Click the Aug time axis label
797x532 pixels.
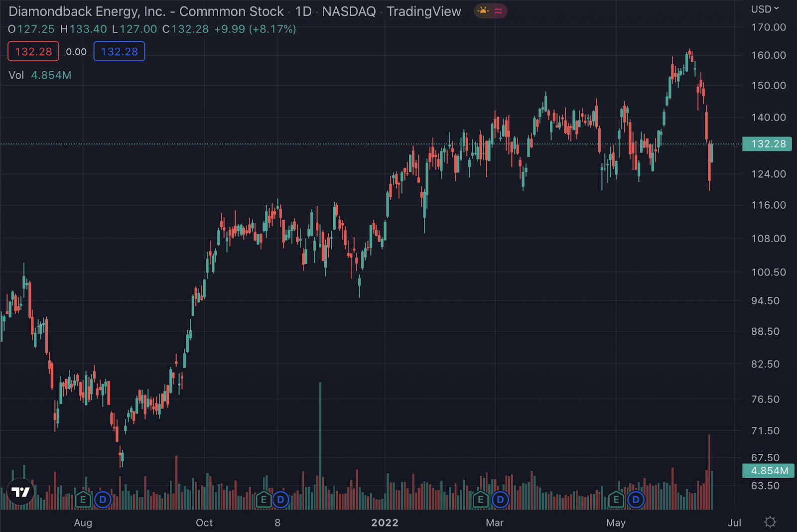point(83,523)
